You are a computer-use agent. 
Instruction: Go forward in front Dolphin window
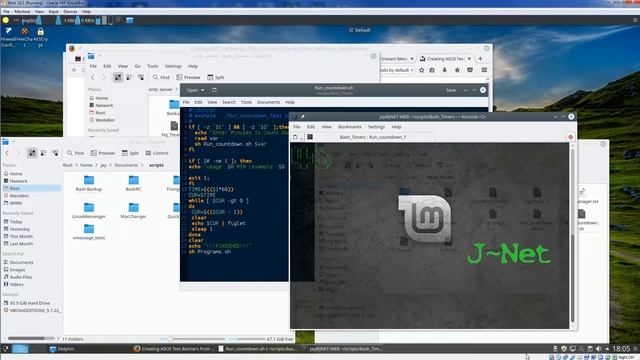point(18,153)
